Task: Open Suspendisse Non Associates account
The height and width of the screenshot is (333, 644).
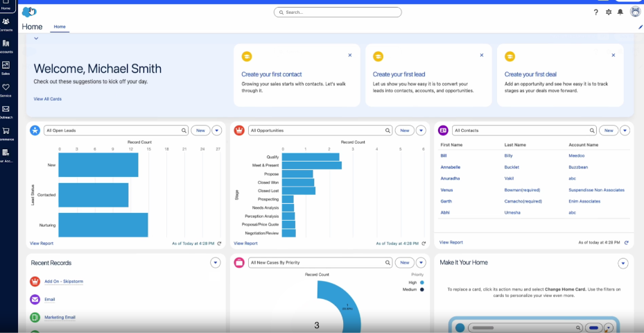Action: click(x=596, y=190)
